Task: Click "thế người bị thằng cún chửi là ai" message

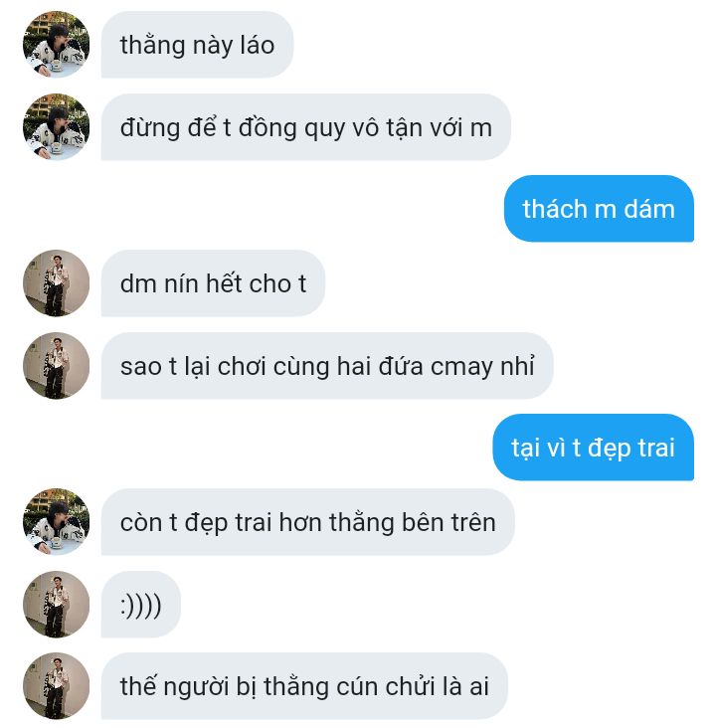Action: 304,686
